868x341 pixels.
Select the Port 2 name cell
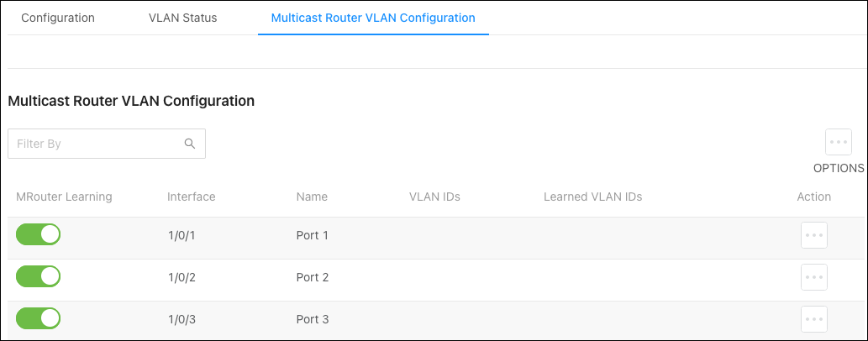pos(313,277)
